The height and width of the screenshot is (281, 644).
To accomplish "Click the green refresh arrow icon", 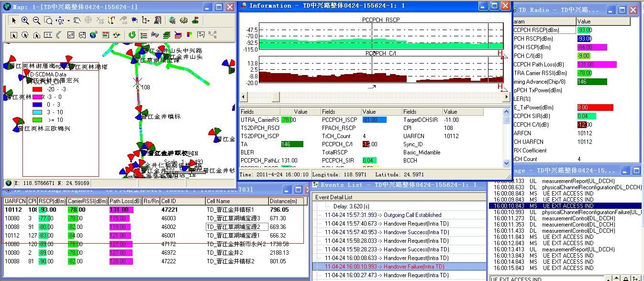I will click(132, 35).
